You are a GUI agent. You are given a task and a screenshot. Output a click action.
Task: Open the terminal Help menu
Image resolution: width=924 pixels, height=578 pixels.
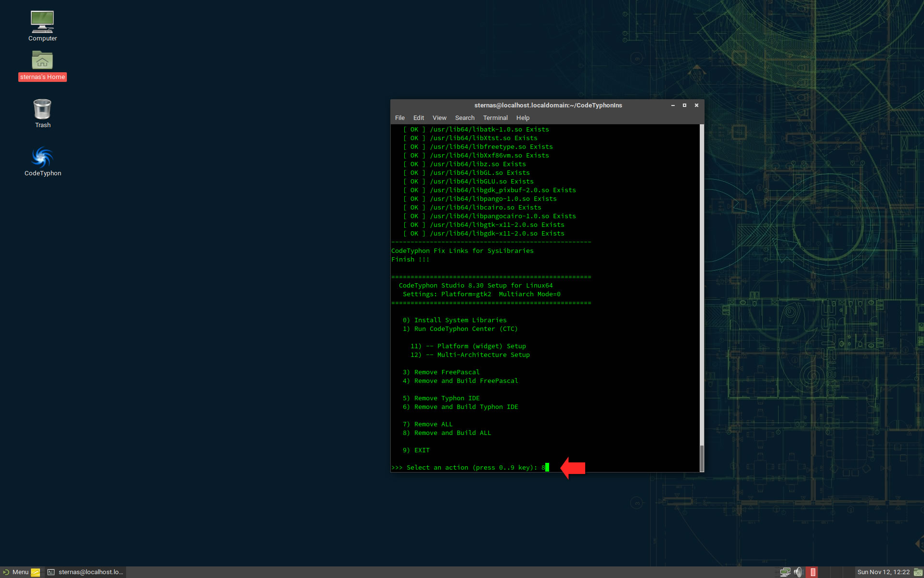pyautogui.click(x=523, y=118)
